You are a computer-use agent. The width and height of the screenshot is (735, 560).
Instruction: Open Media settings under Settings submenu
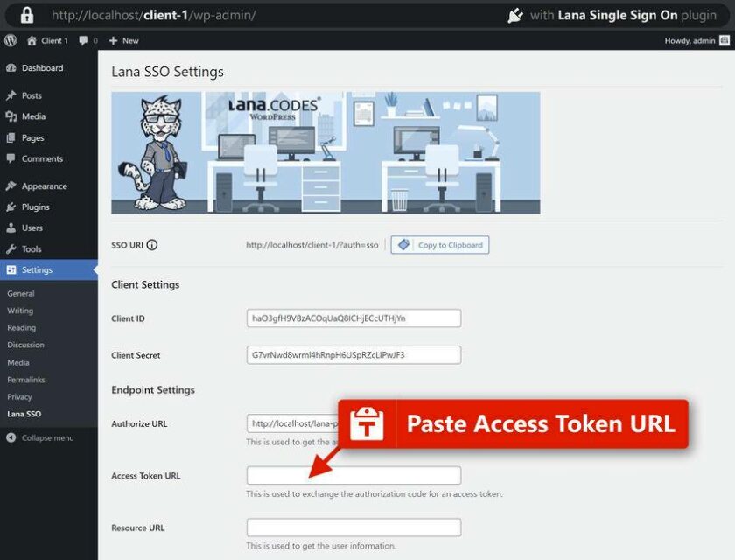pyautogui.click(x=18, y=362)
